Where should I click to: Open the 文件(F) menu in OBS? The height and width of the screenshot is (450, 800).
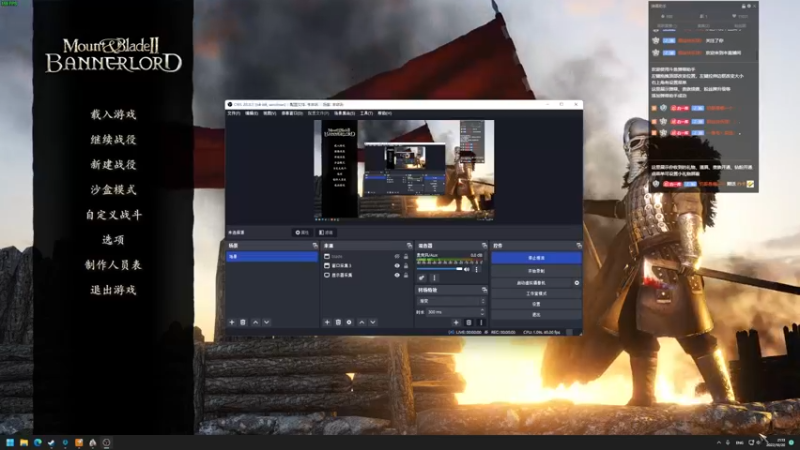pos(234,113)
